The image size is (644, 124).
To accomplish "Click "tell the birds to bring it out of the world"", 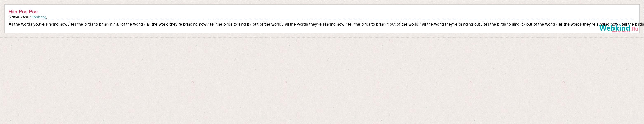I will (x=383, y=24).
